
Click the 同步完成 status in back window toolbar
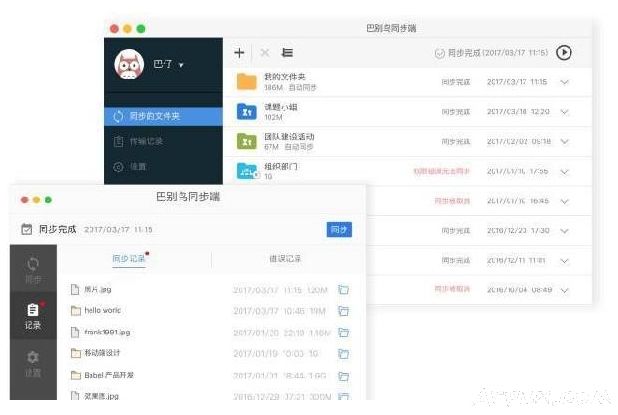(491, 53)
